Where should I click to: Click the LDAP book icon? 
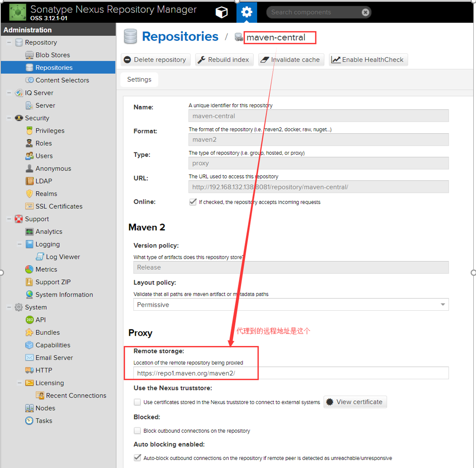point(30,181)
